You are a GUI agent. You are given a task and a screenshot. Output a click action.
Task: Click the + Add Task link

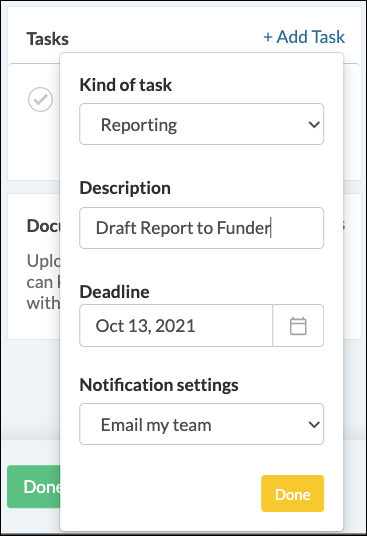304,37
